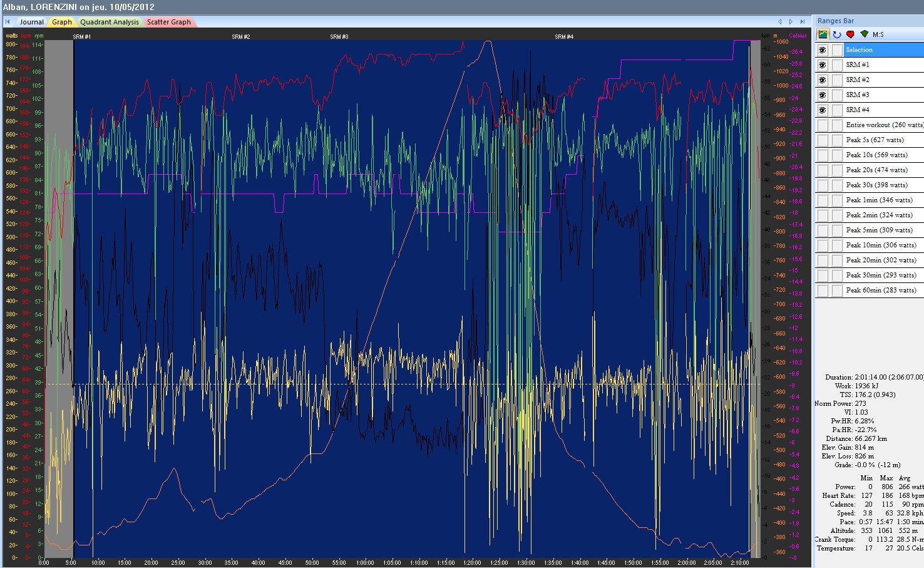Jump to first tab with left arrow icon
The image size is (924, 568).
8,21
